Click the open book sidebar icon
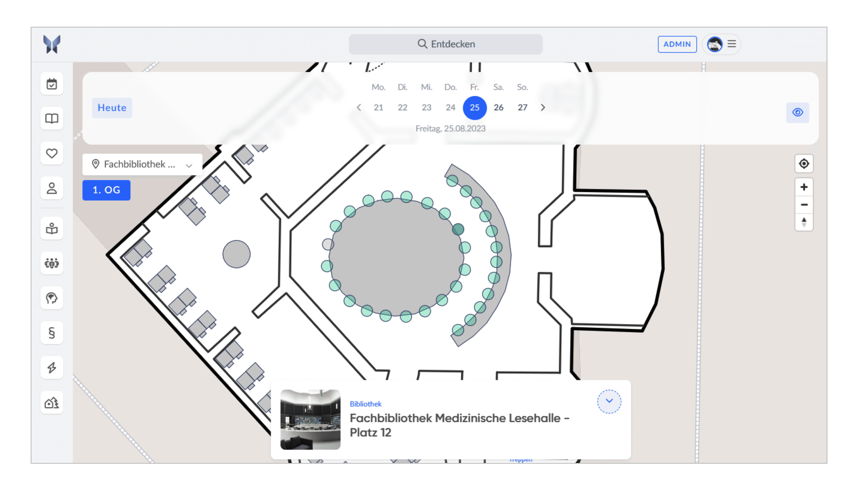 click(x=52, y=119)
